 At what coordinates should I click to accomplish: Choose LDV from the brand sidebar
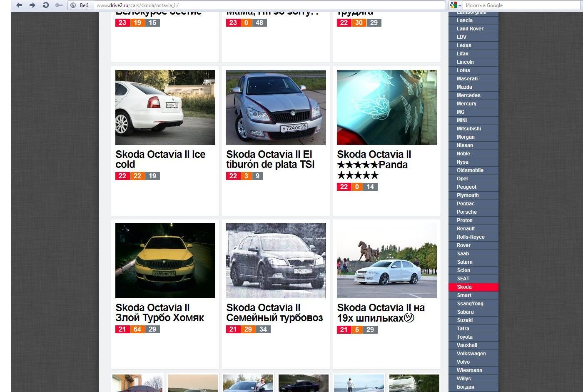point(473,37)
